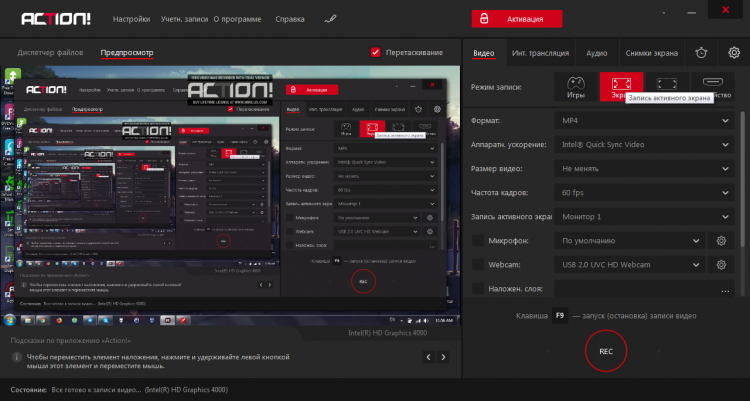Open microphone settings gear

pos(721,241)
